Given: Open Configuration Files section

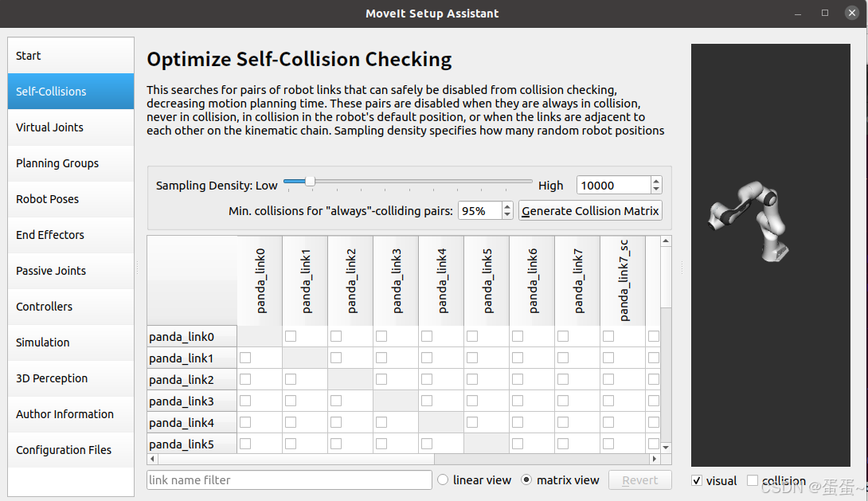Looking at the screenshot, I should (71, 450).
